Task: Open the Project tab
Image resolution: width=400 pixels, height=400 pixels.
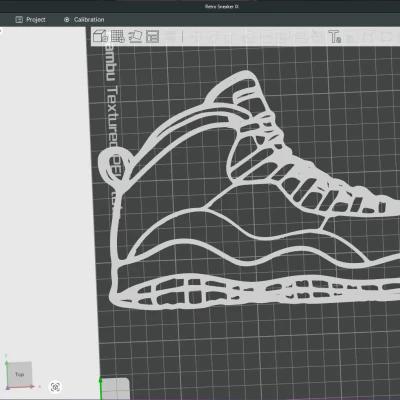Action: [30, 20]
